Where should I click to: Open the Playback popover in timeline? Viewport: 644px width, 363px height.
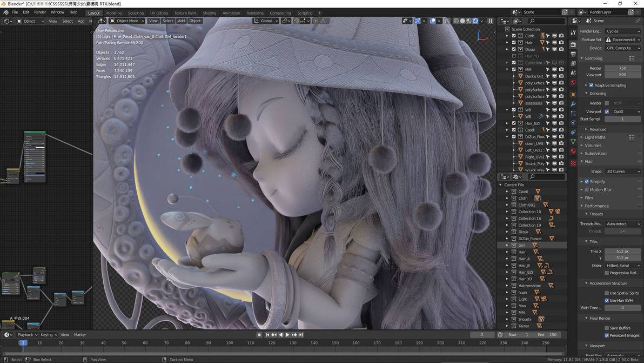pos(27,335)
